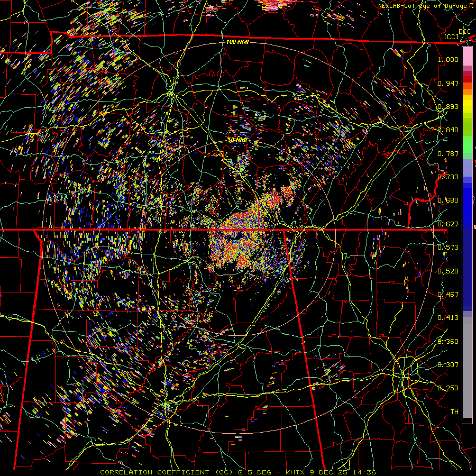Pick the orange color bar segment
Image resolution: width=476 pixels, height=476 pixels.
(x=467, y=91)
